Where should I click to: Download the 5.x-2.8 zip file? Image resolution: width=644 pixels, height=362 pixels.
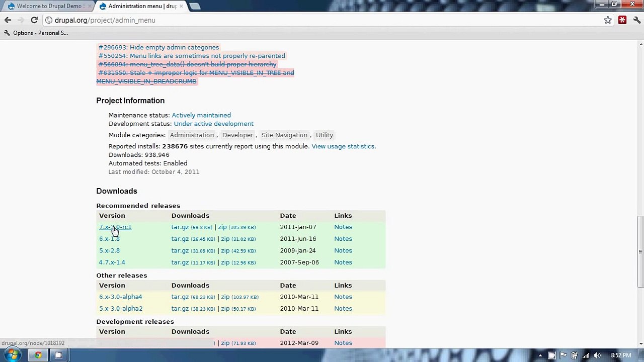coord(225,250)
